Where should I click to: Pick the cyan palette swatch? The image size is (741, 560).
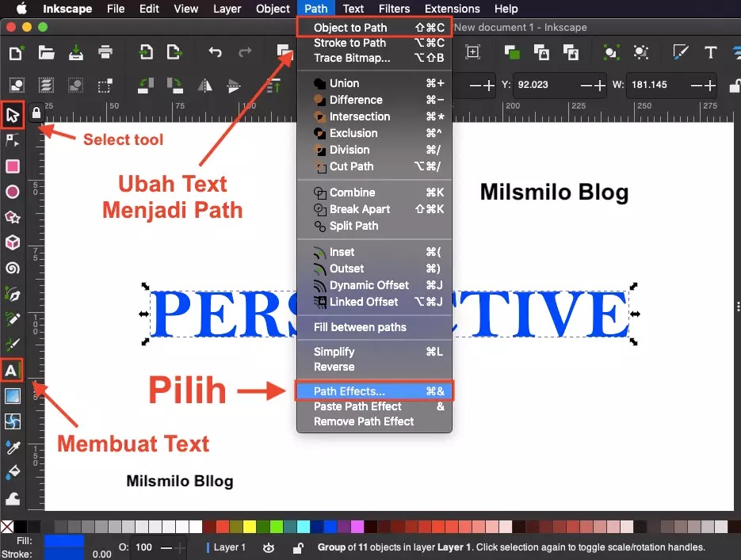tap(303, 526)
